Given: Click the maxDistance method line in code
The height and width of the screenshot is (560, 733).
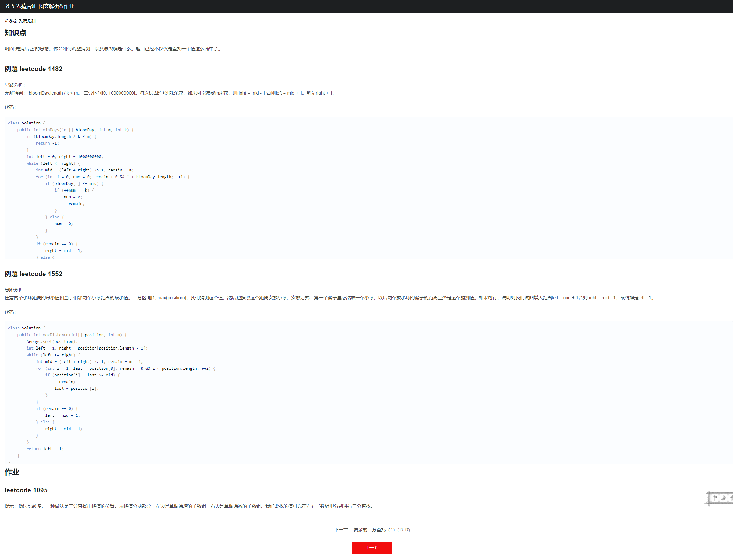Looking at the screenshot, I should click(x=72, y=335).
